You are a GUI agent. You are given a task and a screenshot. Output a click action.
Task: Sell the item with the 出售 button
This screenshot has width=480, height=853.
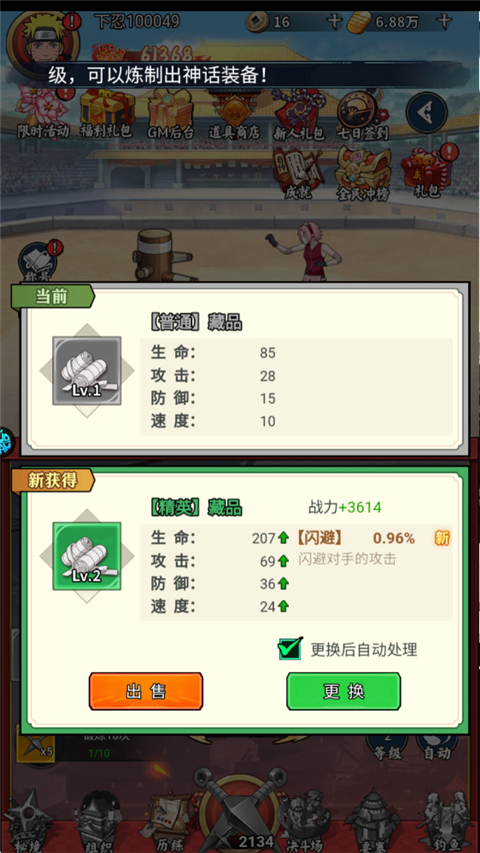click(146, 691)
